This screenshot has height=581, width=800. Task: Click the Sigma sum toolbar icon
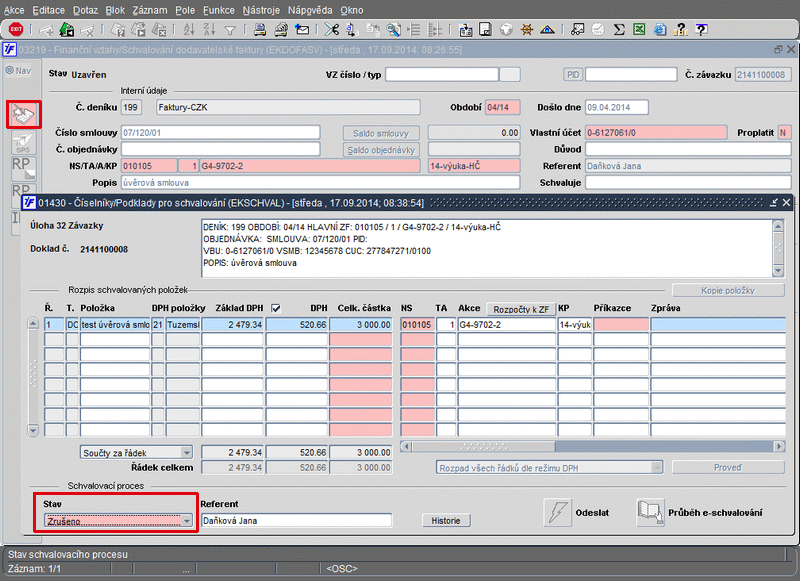[x=619, y=30]
